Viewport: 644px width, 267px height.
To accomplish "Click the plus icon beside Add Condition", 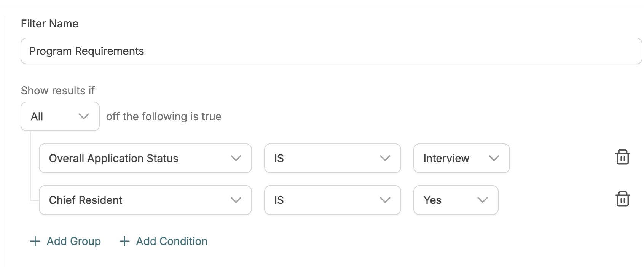I will [x=124, y=241].
